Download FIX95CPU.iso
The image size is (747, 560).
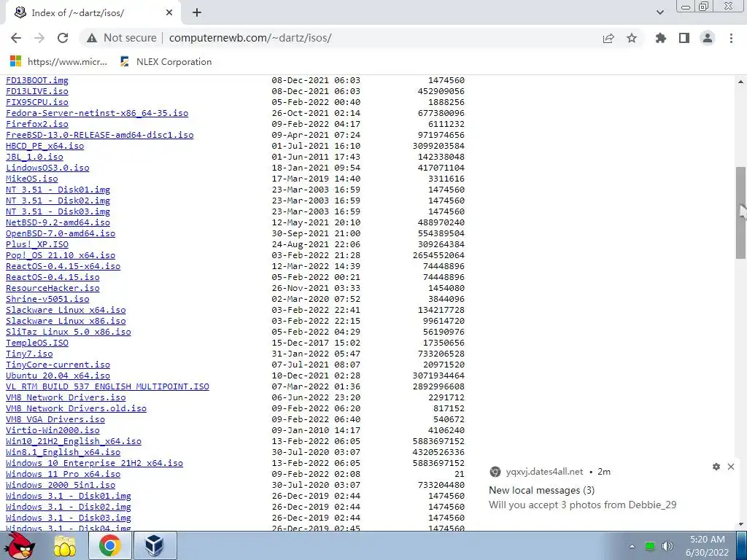point(36,102)
